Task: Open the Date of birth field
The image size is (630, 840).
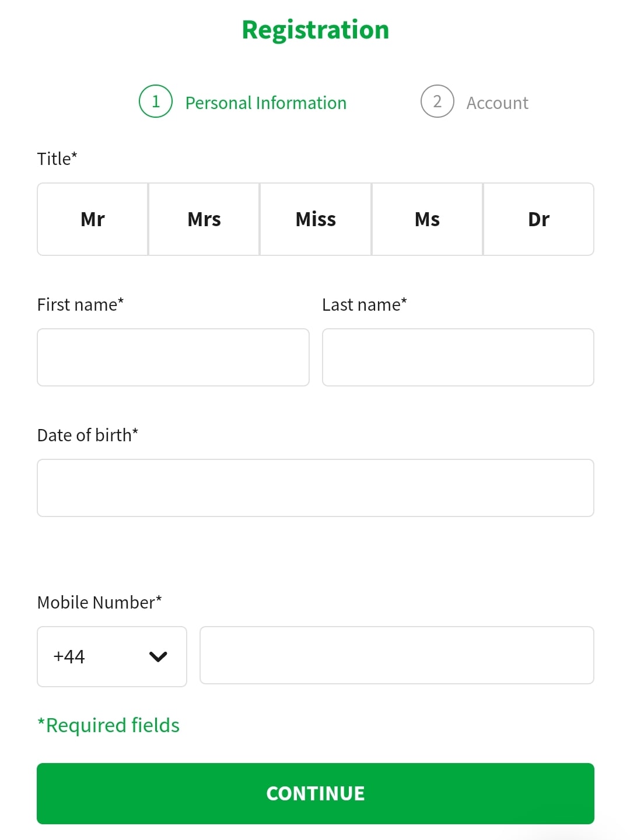Action: (x=315, y=488)
